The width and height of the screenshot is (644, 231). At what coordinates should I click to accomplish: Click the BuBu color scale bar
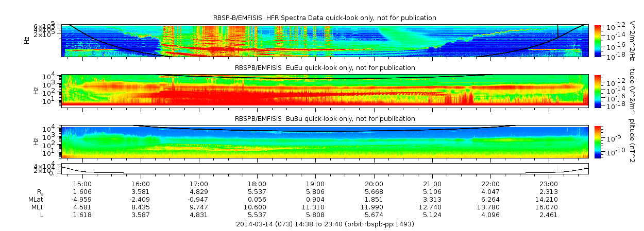coord(598,141)
